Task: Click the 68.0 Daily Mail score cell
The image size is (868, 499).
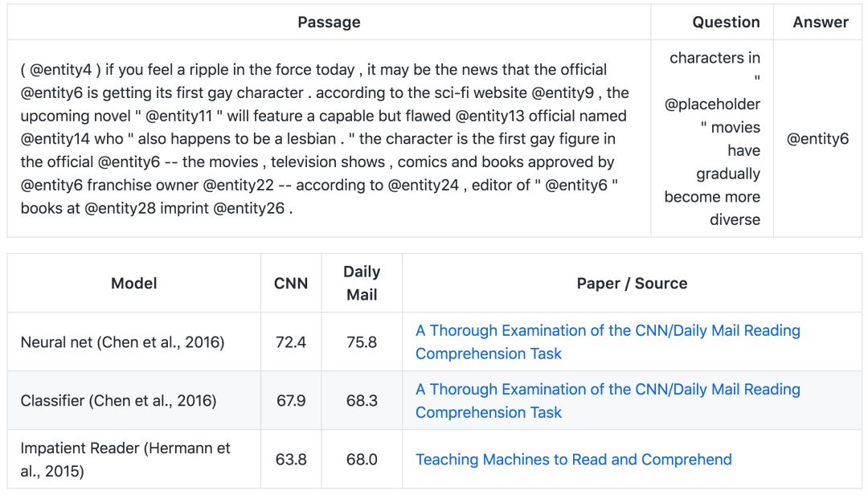Action: pos(362,459)
